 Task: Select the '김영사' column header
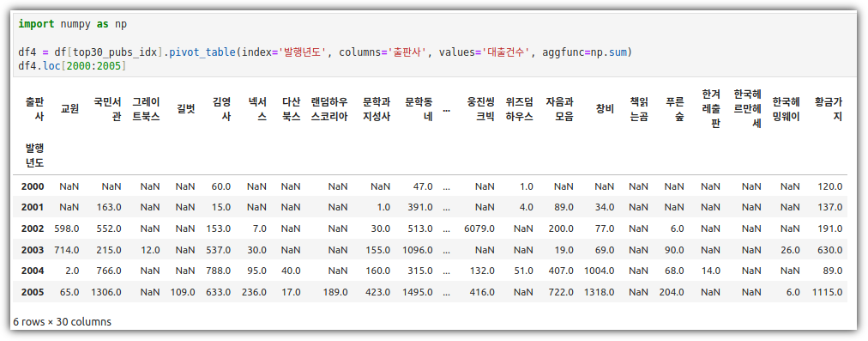tap(221, 109)
